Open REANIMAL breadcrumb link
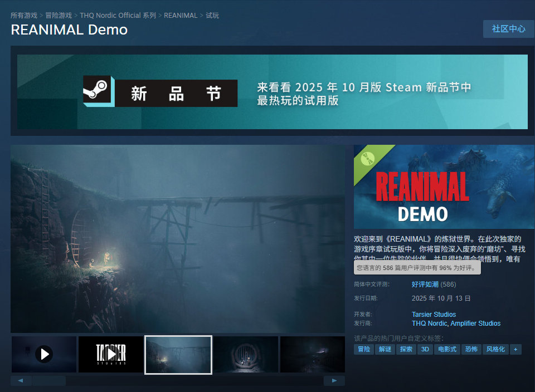 point(181,16)
